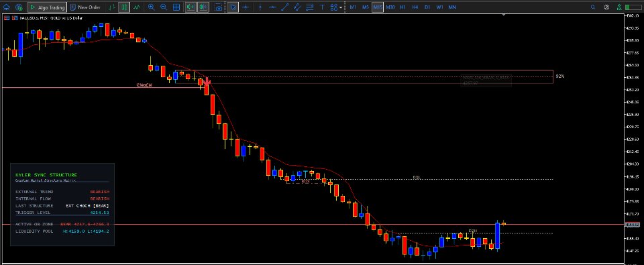
Task: Switch timeframe to MN
Action: click(x=452, y=7)
